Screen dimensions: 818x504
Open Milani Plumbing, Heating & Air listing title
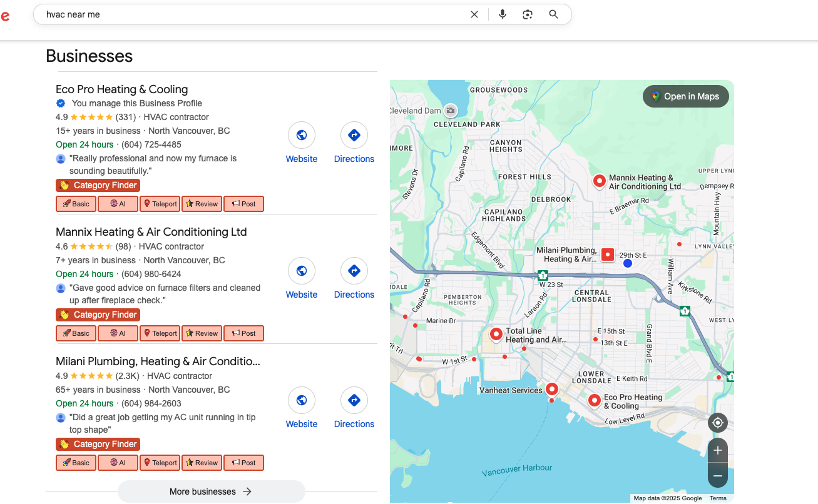coord(158,361)
